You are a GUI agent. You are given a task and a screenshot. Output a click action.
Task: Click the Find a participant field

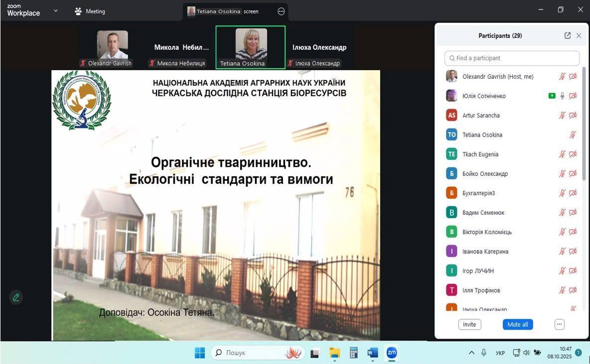pyautogui.click(x=512, y=58)
